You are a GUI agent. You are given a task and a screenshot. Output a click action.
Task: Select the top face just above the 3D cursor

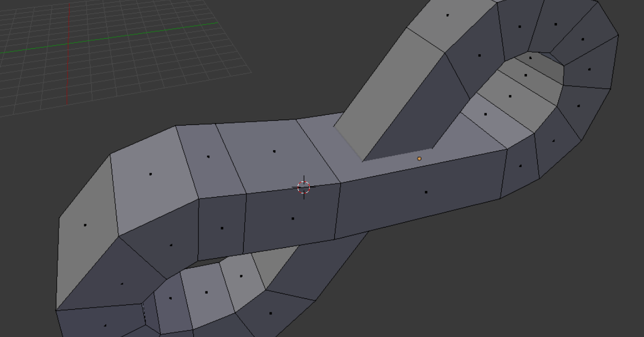pyautogui.click(x=274, y=152)
